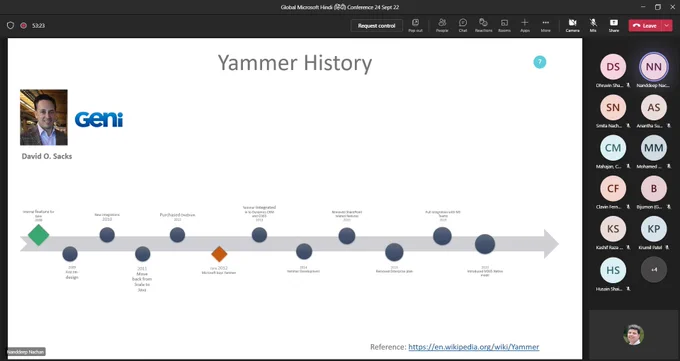Select the AS participant avatar
This screenshot has height=361, width=680.
(x=654, y=107)
